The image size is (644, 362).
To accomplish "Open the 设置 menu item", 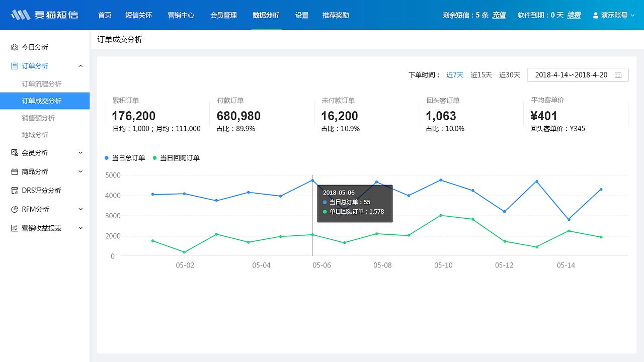I will 301,15.
